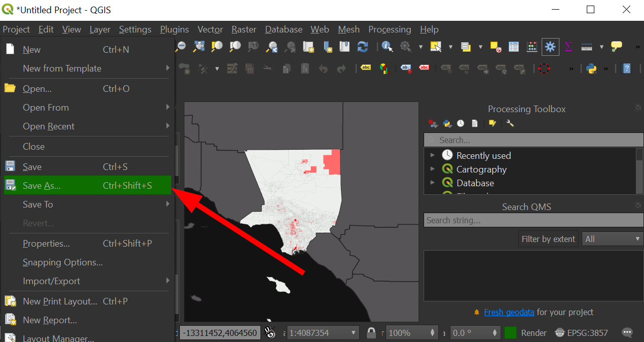Expand the Database tree node
Viewport: 644px width, 342px height.
tap(432, 183)
